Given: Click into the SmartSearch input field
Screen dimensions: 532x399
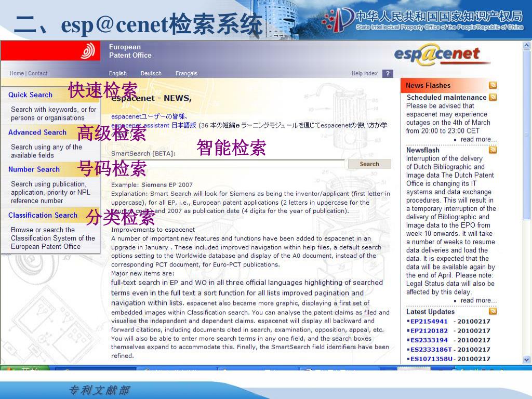Looking at the screenshot, I should [228, 164].
